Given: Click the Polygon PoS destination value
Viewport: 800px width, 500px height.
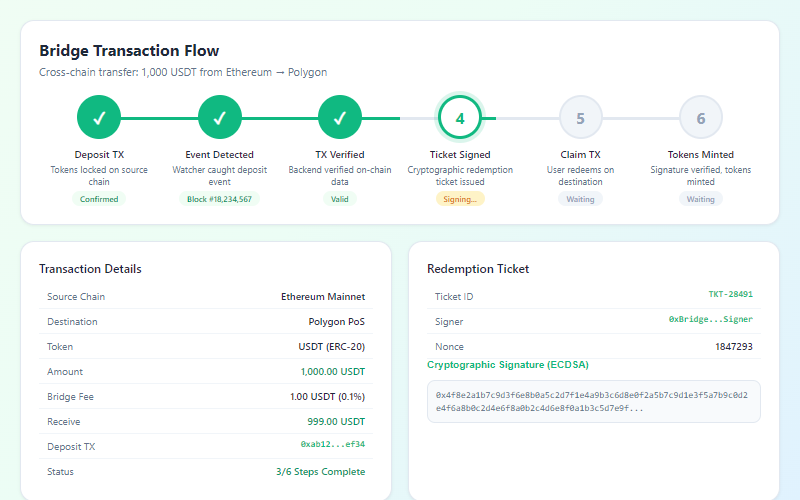Looking at the screenshot, I should point(337,321).
